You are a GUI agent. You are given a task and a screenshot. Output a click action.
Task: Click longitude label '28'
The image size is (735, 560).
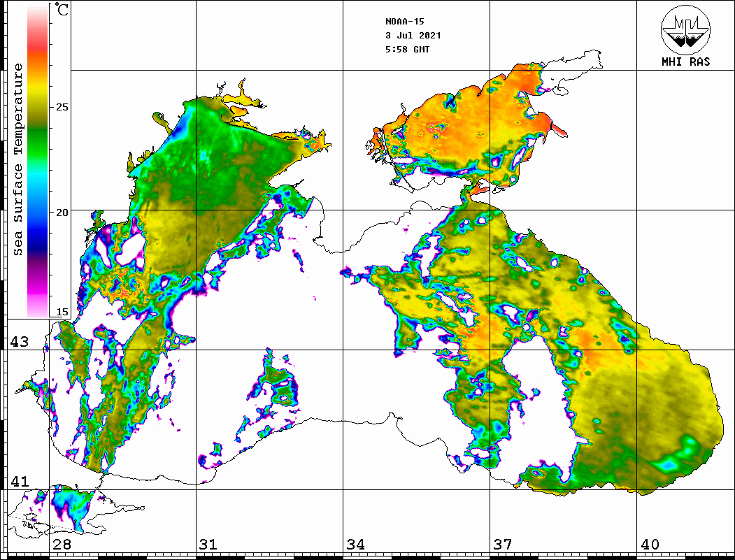62,545
